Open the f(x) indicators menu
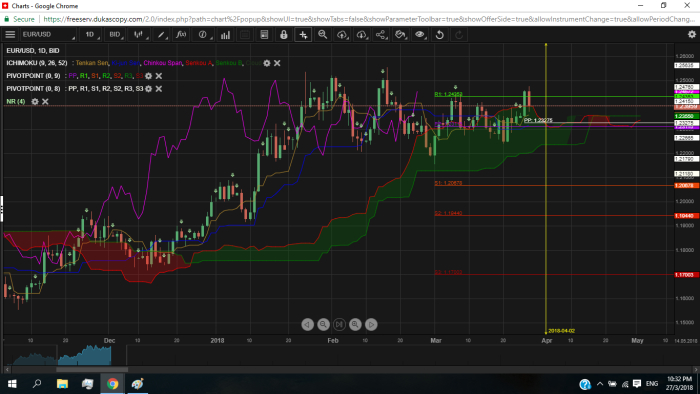Image resolution: width=700 pixels, height=394 pixels. [181, 34]
